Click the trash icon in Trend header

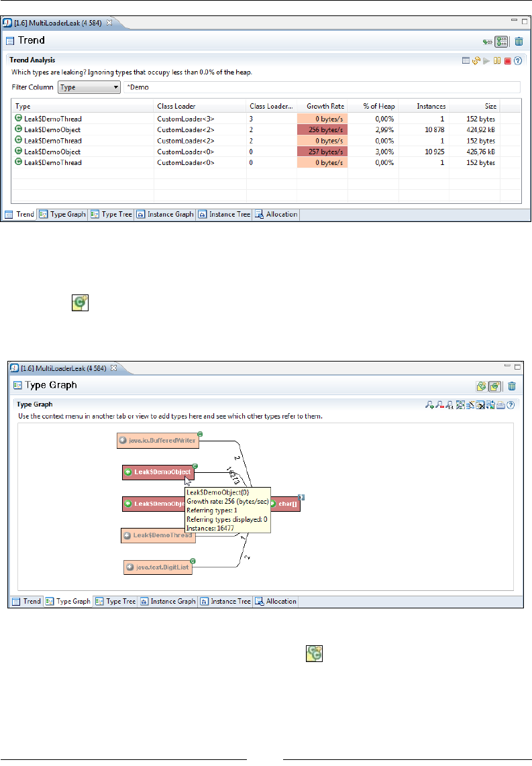(519, 42)
